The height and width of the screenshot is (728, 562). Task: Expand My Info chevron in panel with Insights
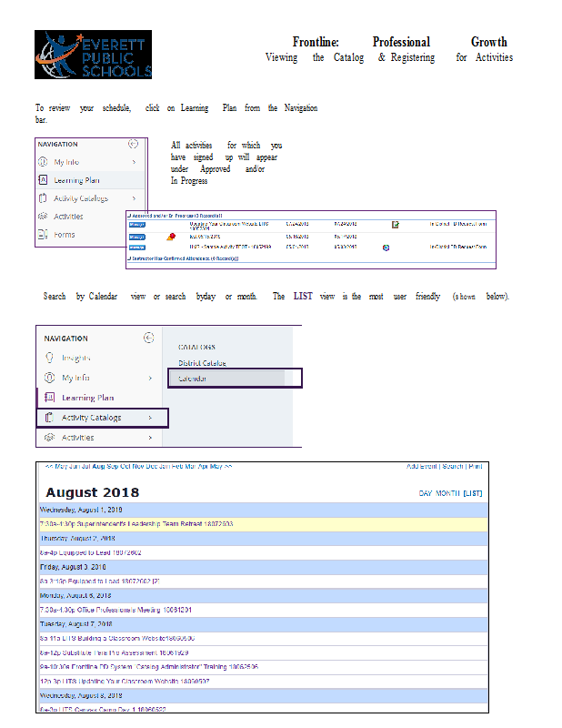[150, 378]
